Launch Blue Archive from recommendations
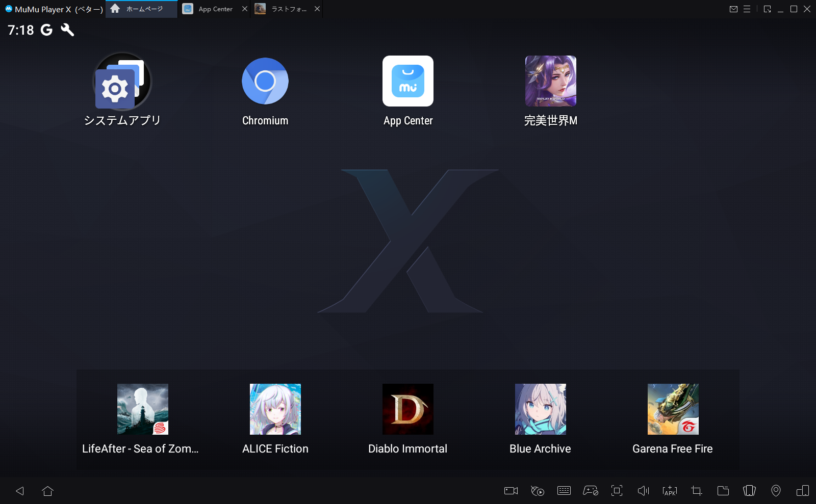Image resolution: width=816 pixels, height=504 pixels. click(541, 409)
